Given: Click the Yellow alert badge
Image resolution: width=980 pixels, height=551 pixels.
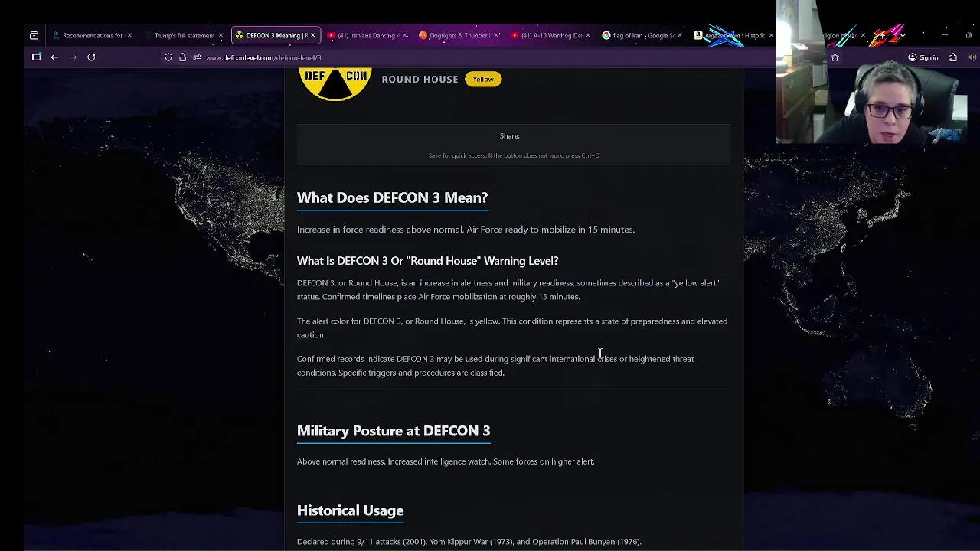Looking at the screenshot, I should click(x=483, y=79).
